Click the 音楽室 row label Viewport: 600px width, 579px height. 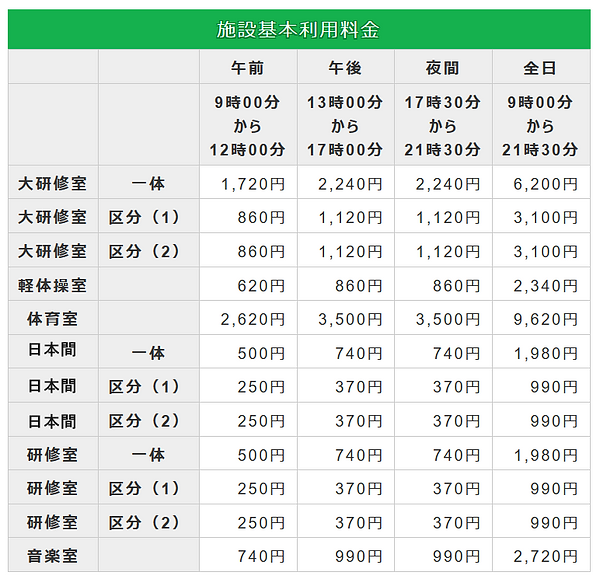click(x=52, y=555)
